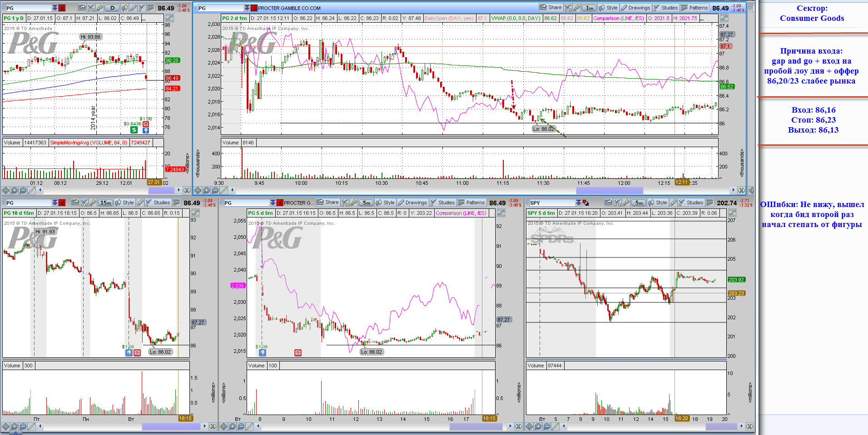Select crosshair pan tool under daily chart
Image resolution: width=868 pixels, height=435 pixels.
5,190
